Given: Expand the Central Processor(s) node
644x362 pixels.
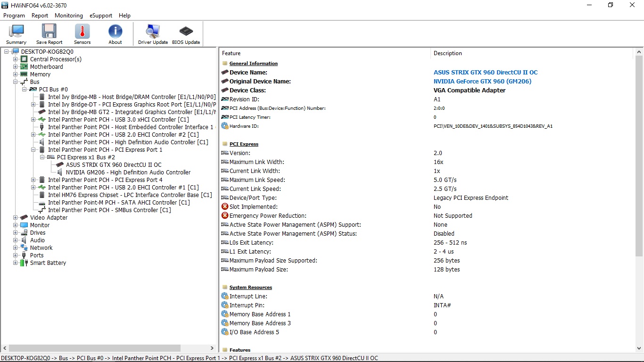Looking at the screenshot, I should click(16, 59).
